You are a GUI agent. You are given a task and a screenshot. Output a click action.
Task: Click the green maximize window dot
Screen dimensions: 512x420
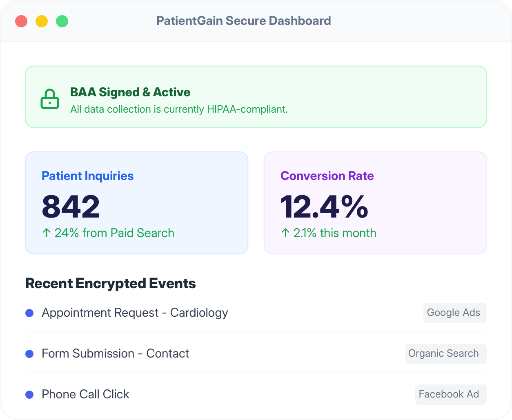click(62, 21)
